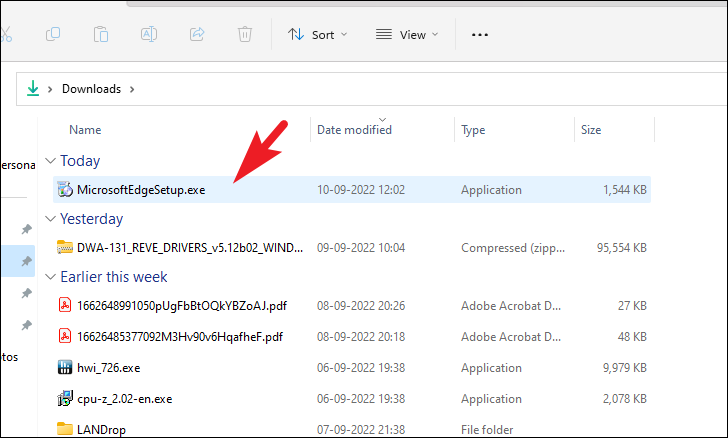Click the 27 KB size cell
This screenshot has height=438, width=728.
[x=632, y=306]
